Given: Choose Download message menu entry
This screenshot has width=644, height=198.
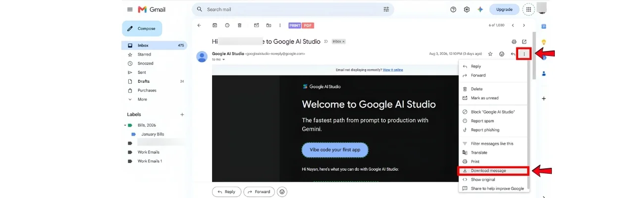Looking at the screenshot, I should click(x=494, y=171).
